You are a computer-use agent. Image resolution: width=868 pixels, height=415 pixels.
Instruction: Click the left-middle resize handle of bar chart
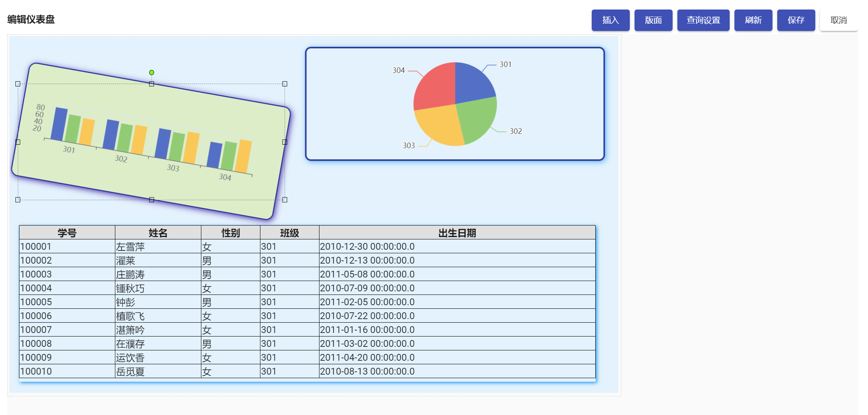pyautogui.click(x=18, y=142)
